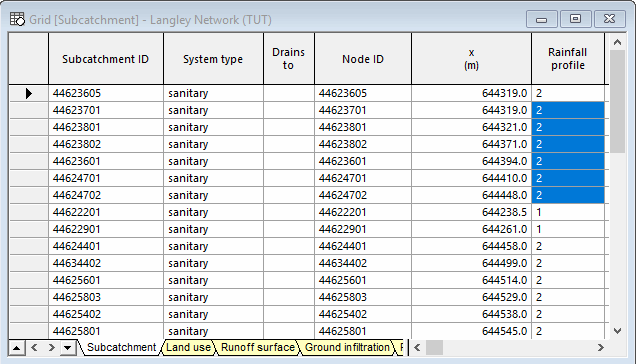Switch to the Subcatchment tab

coord(121,347)
